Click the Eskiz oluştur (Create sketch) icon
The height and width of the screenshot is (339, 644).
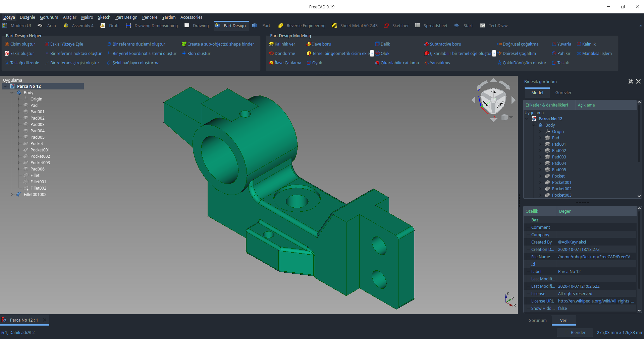tap(7, 54)
